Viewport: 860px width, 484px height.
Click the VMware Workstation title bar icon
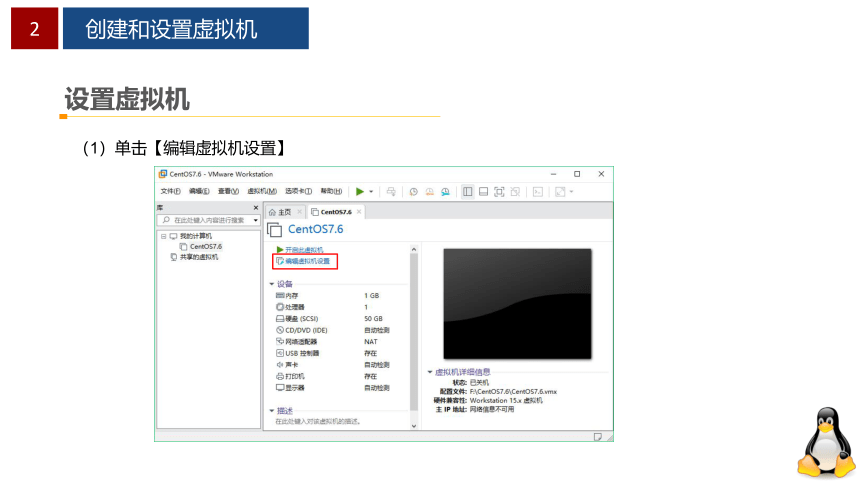[x=163, y=174]
